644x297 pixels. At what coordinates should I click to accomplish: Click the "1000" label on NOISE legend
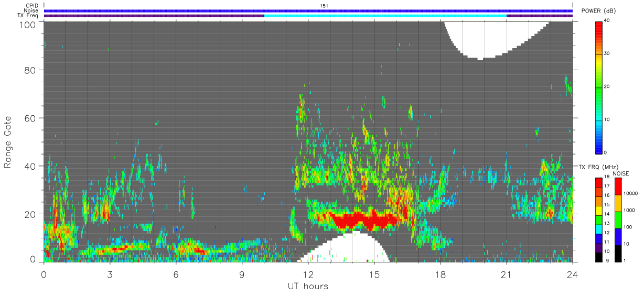(629, 210)
